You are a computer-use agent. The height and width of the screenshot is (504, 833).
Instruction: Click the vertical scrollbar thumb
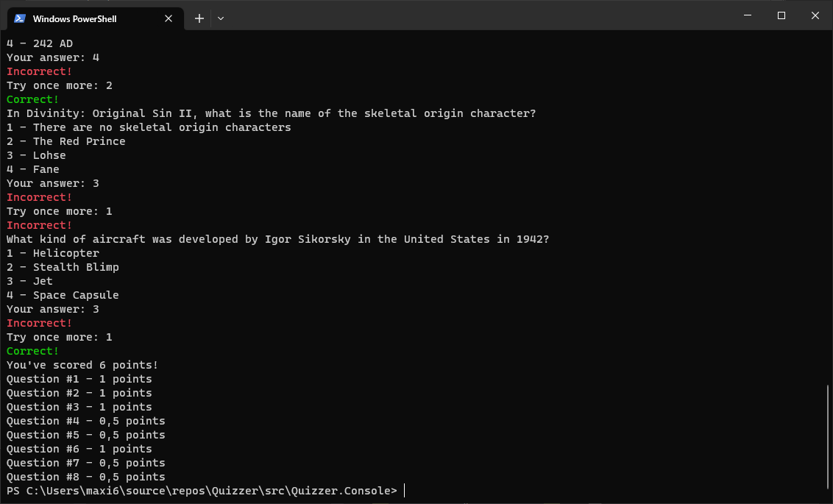point(828,437)
